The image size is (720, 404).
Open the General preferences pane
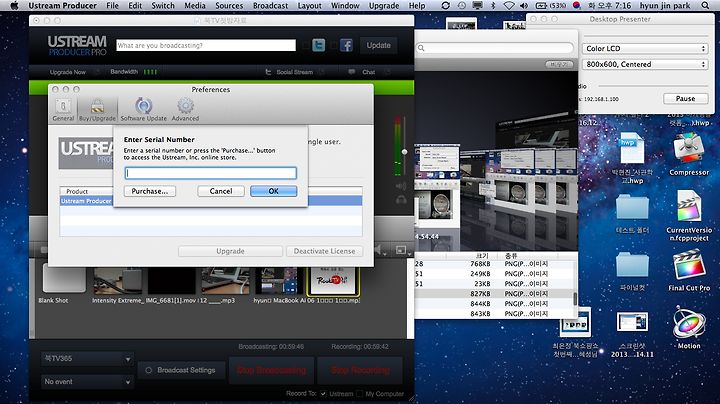[x=63, y=110]
